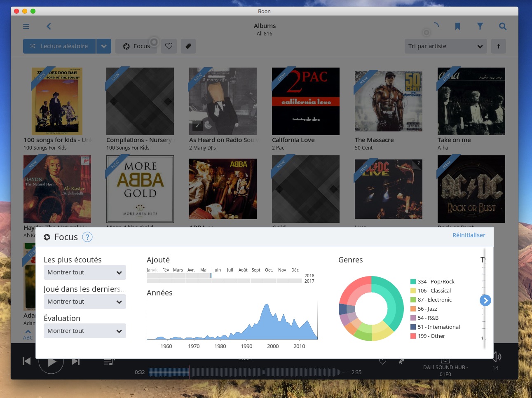Click the Genres donut chart
The image size is (532, 398).
pyautogui.click(x=371, y=309)
